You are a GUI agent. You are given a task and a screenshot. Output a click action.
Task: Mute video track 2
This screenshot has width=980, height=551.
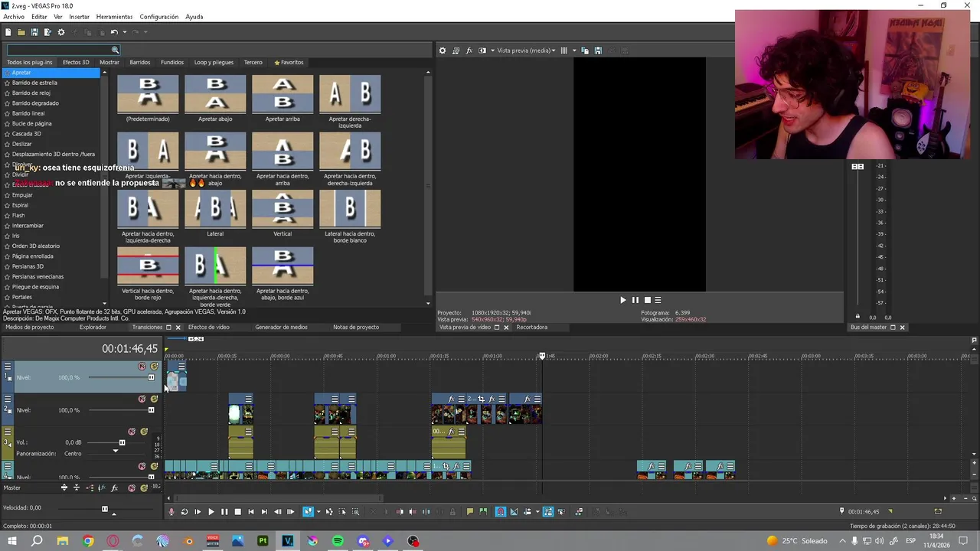[x=142, y=399]
